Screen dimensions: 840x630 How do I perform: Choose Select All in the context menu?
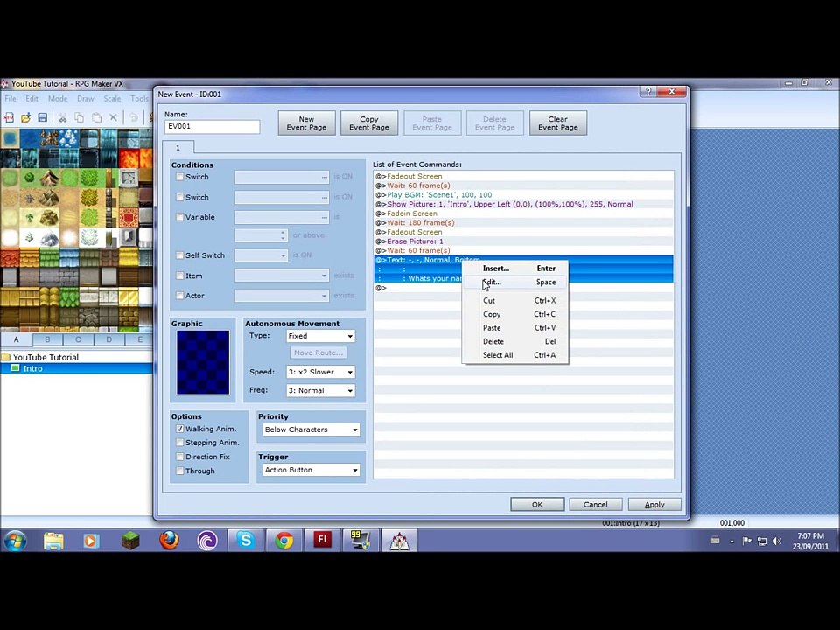tap(514, 355)
